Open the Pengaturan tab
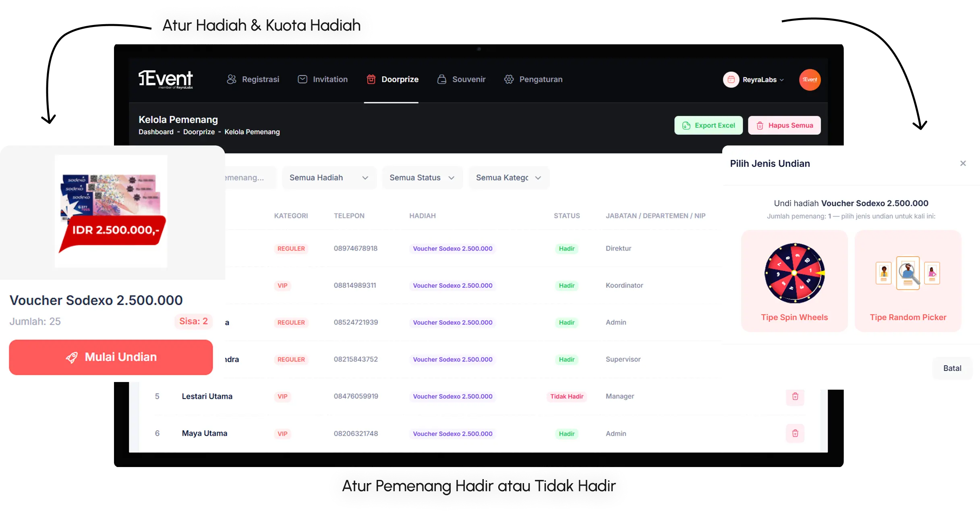This screenshot has height=517, width=980. coord(533,79)
